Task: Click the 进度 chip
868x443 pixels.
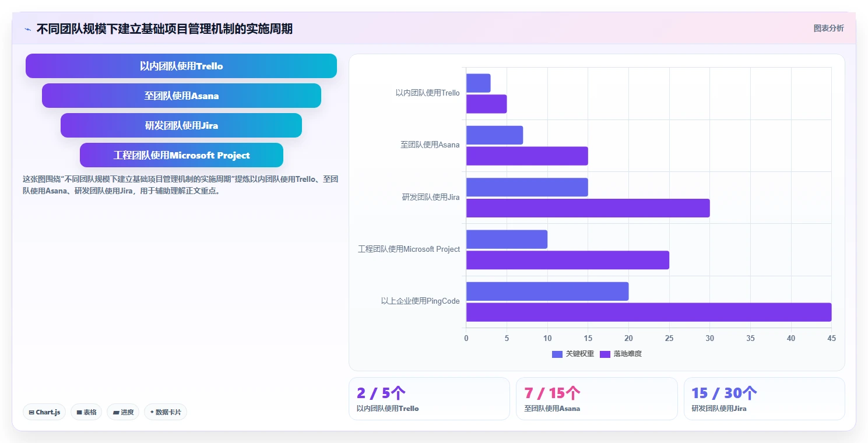Action: tap(123, 412)
